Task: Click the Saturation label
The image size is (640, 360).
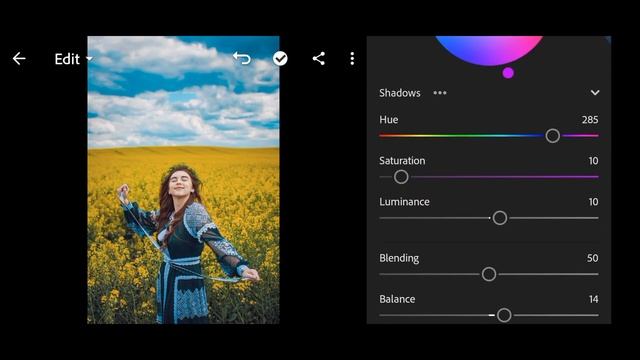Action: [x=402, y=160]
